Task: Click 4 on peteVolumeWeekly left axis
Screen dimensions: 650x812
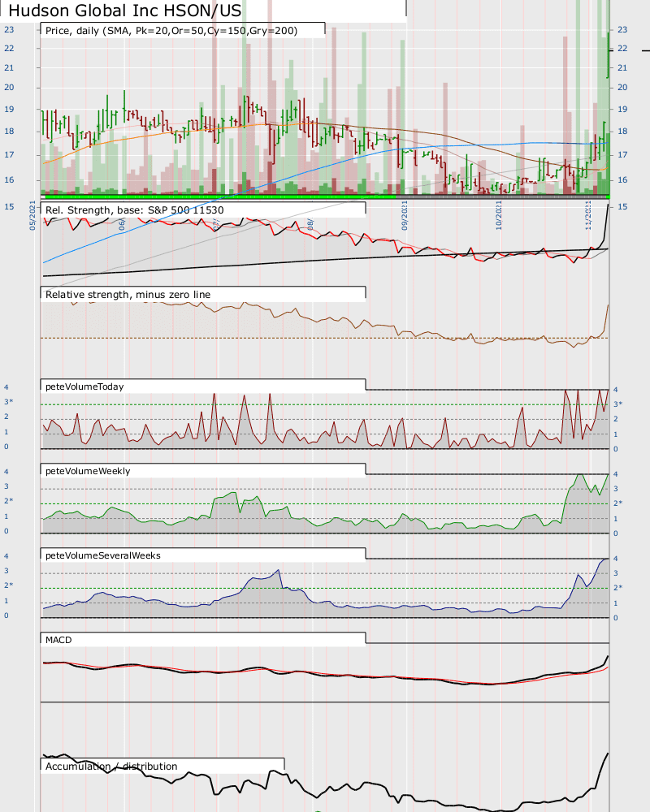Action: click(x=6, y=472)
